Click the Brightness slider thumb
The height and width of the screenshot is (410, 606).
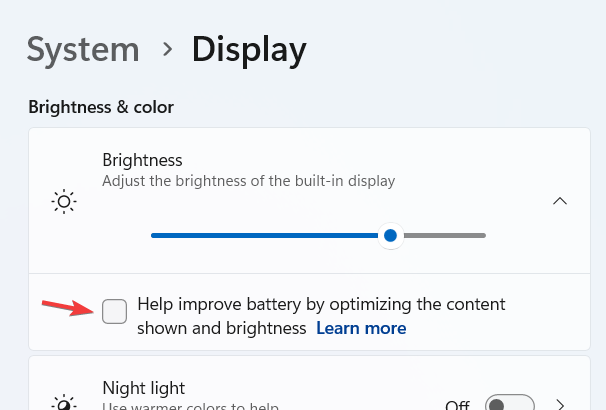[x=391, y=235]
